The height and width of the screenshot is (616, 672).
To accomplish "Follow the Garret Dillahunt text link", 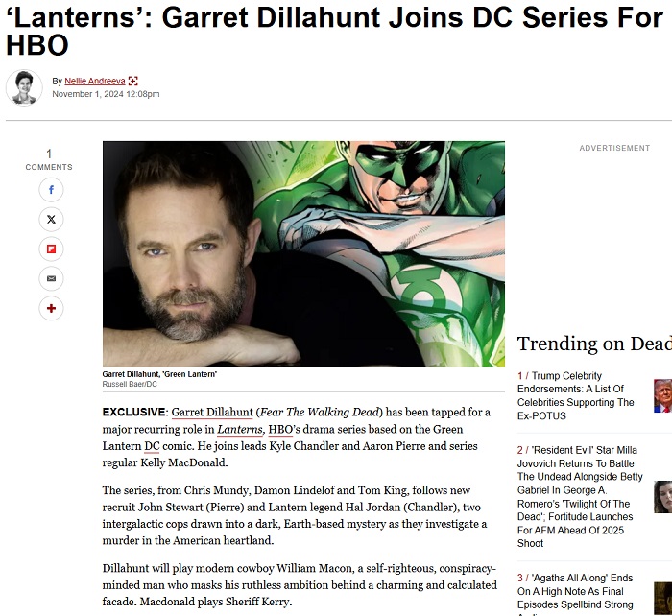I will (212, 412).
